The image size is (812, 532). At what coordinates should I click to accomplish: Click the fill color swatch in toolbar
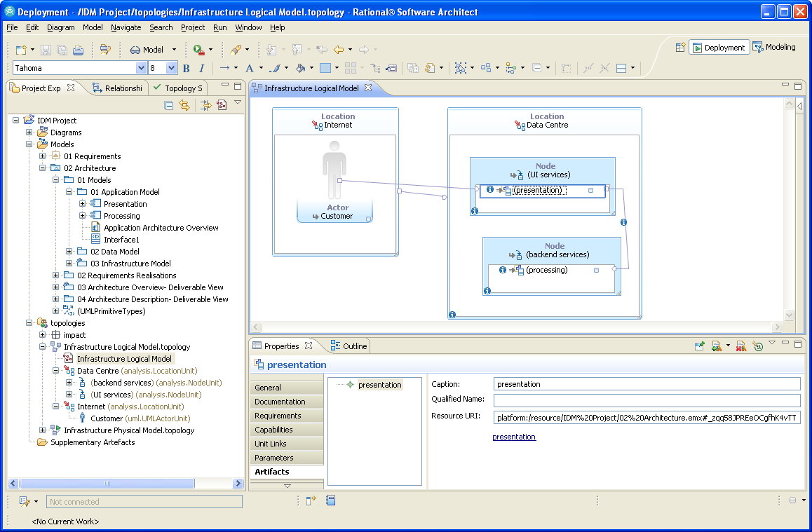point(325,68)
